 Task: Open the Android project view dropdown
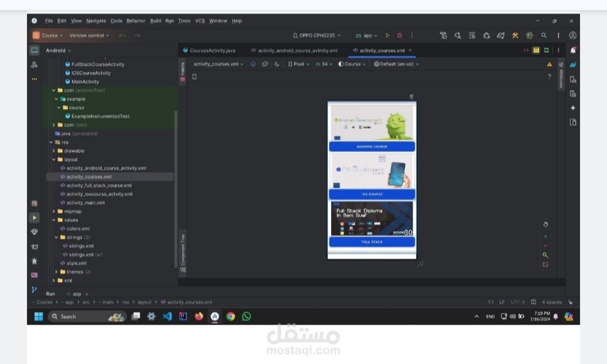pos(58,51)
